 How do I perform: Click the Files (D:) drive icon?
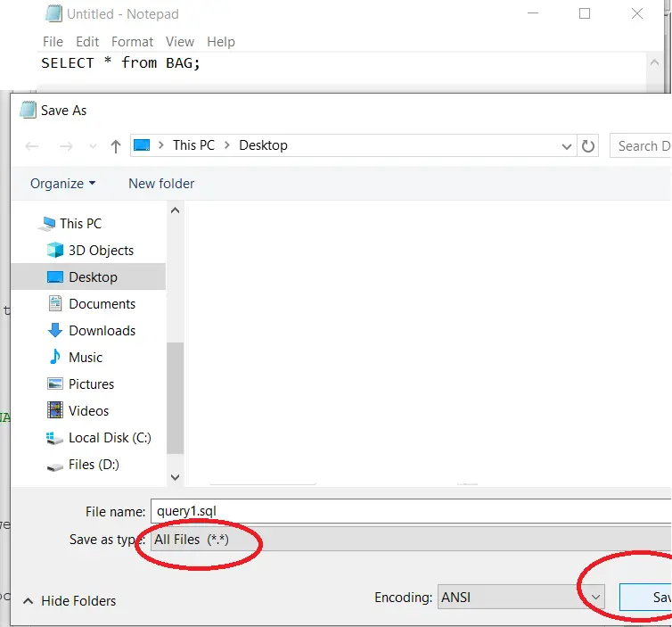coord(55,467)
